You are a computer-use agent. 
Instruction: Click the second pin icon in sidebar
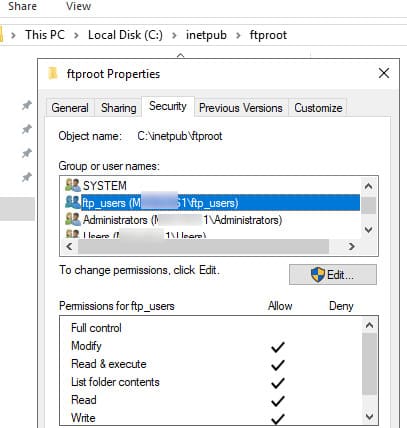click(x=27, y=129)
